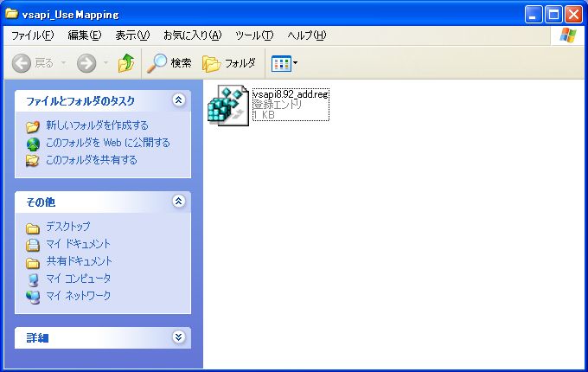Open Forward button history dropdown arrow
Screen dimensions: 588x372
point(106,63)
